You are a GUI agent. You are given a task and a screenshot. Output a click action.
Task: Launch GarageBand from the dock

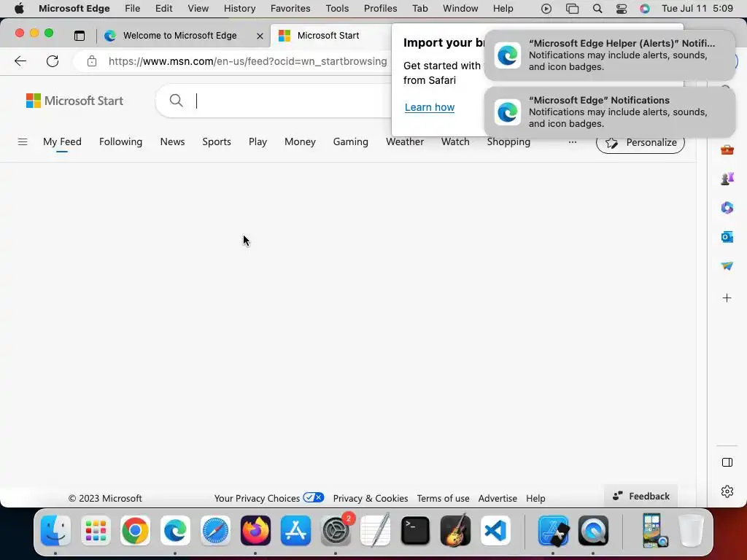click(455, 531)
